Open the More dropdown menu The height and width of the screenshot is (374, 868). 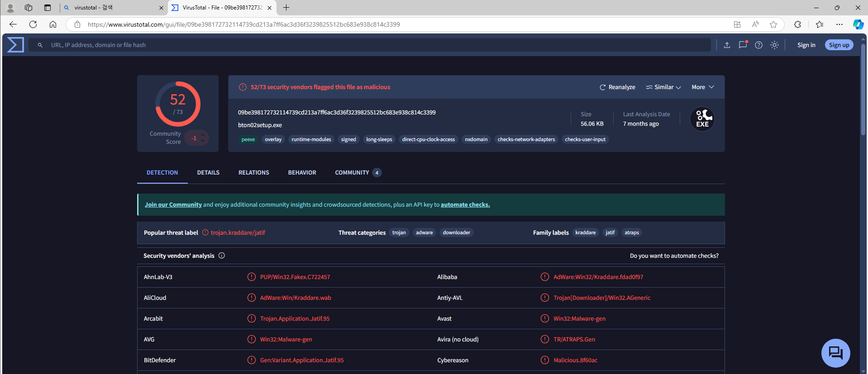point(703,87)
